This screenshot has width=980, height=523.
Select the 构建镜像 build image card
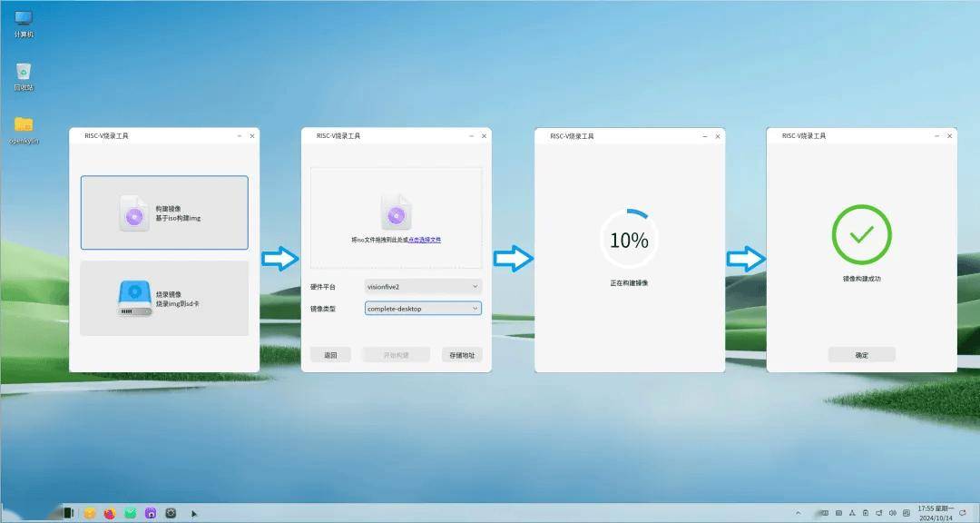164,212
